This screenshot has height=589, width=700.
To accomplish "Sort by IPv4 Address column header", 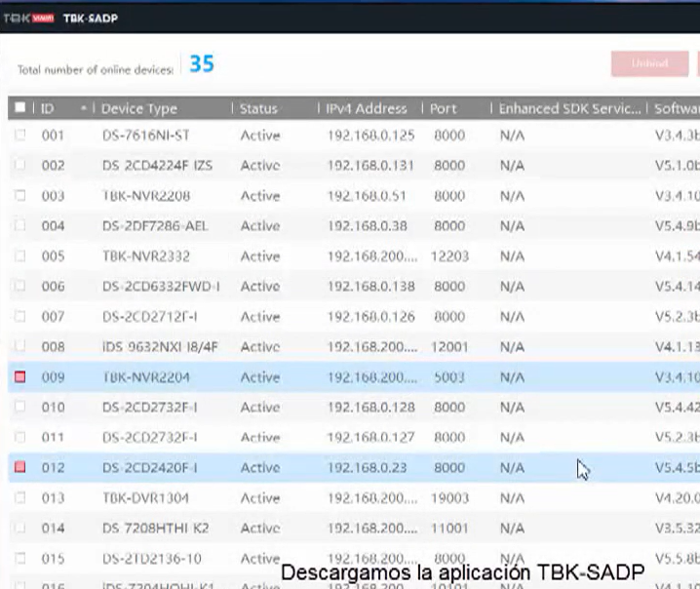I will click(x=367, y=108).
